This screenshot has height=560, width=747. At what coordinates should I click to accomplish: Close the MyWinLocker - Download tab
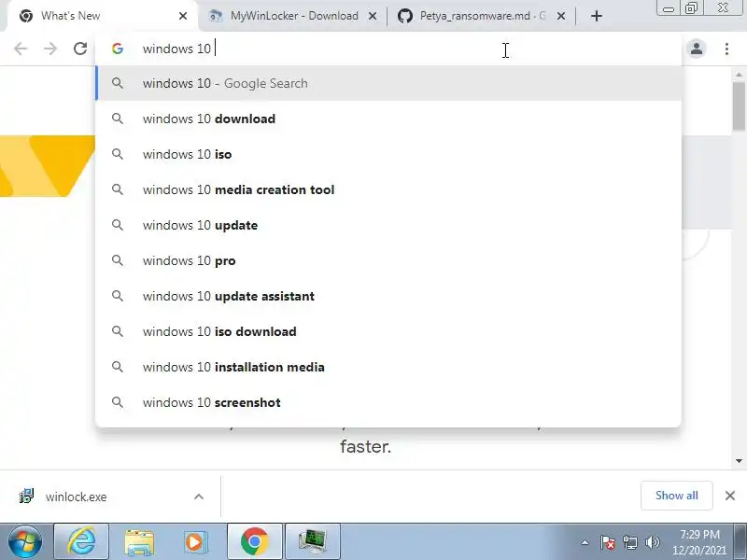click(373, 16)
